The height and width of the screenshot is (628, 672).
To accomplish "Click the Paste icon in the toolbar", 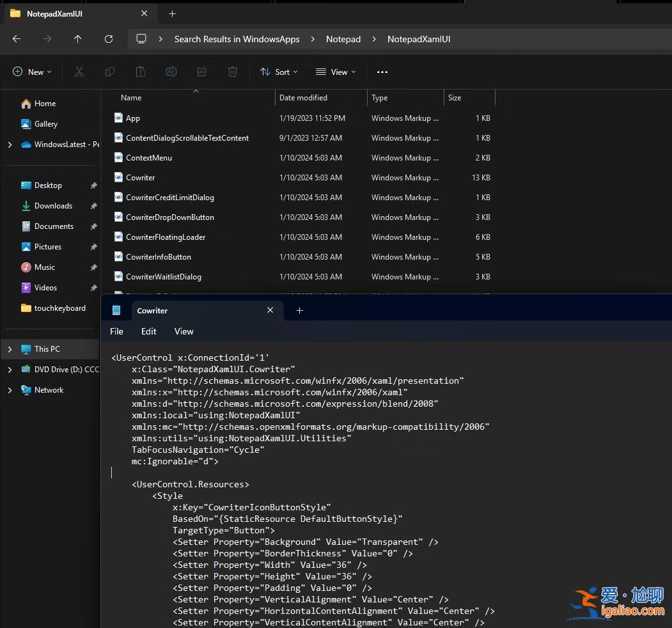I will (x=141, y=72).
